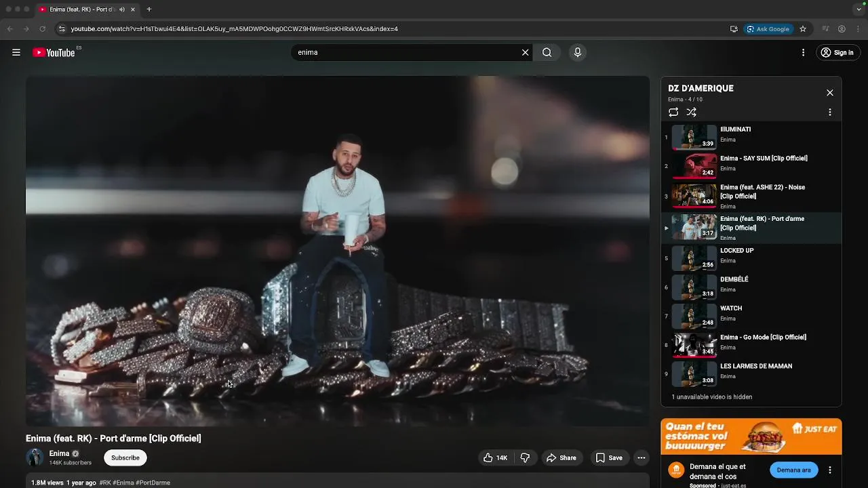Screen dimensions: 868x488
Task: Toggle shuffle playlist
Action: coord(692,112)
